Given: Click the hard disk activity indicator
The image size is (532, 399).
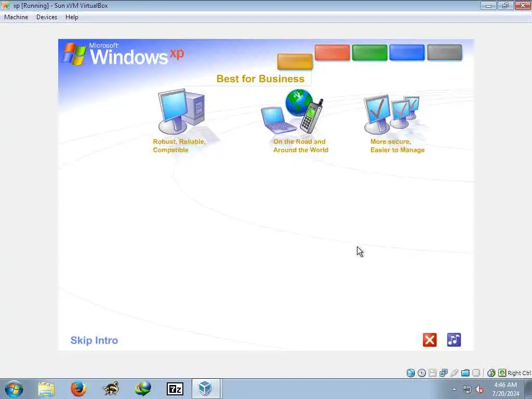Looking at the screenshot, I should (410, 373).
